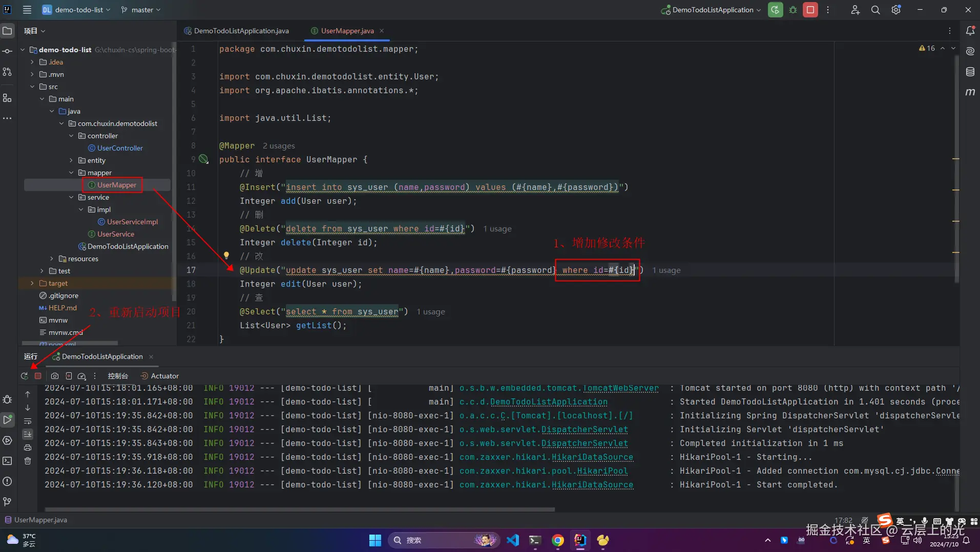
Task: Open UserController in the project tree
Action: tap(120, 148)
